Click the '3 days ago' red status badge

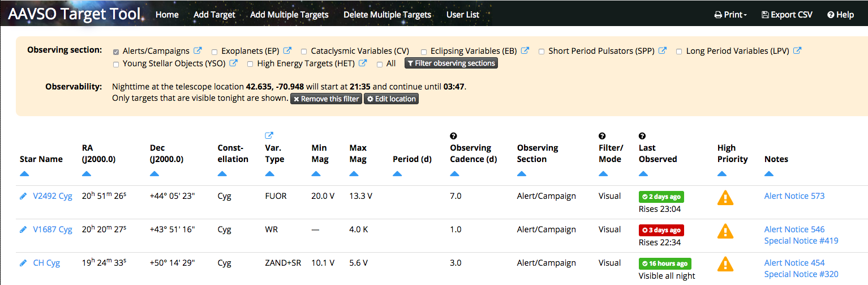661,230
